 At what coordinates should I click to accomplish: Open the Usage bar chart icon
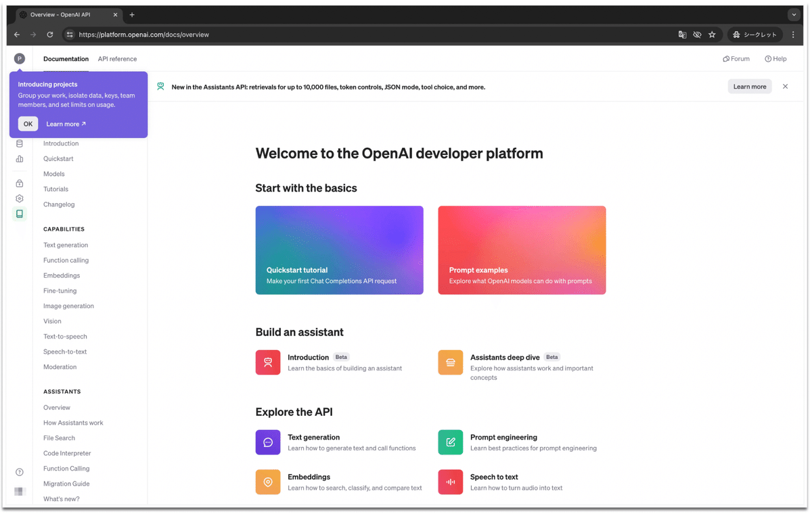(20, 159)
